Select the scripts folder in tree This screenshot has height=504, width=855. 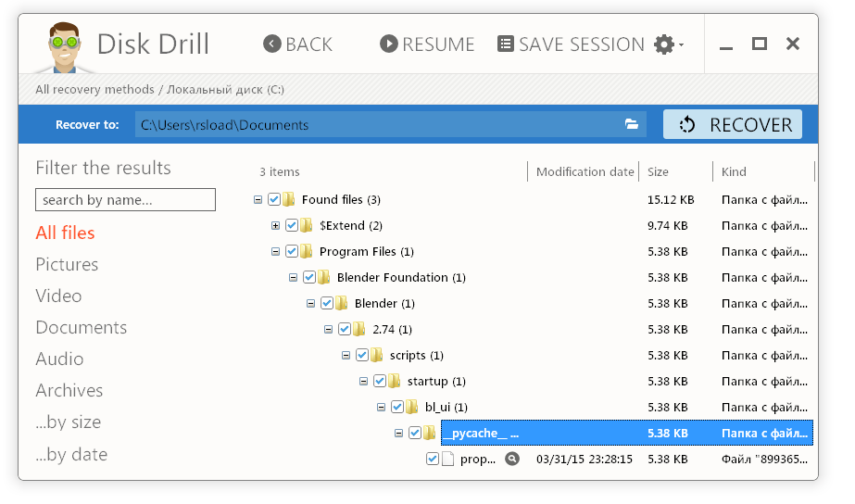click(408, 355)
